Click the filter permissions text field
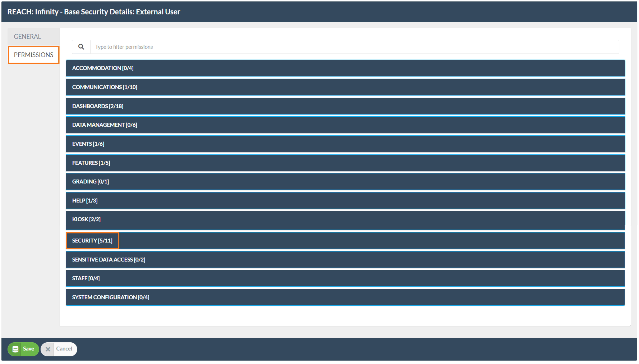Screen dimensions: 639x364 pyautogui.click(x=354, y=47)
